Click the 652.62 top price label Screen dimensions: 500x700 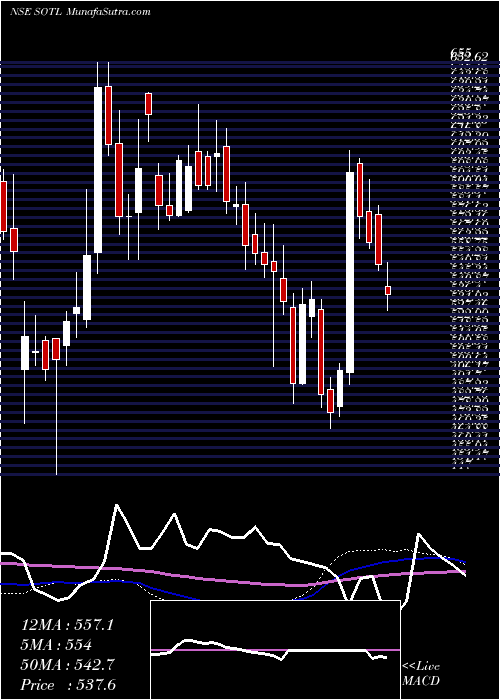pyautogui.click(x=468, y=57)
